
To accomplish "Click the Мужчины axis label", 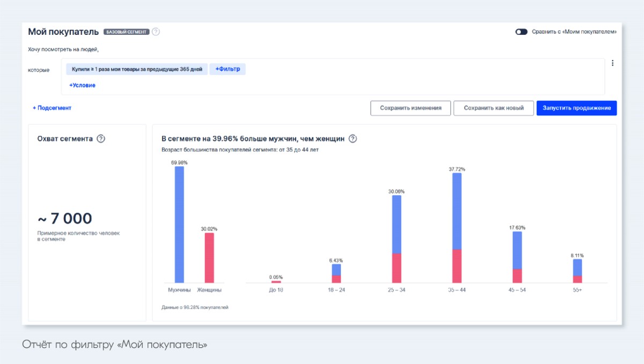I will 179,290.
